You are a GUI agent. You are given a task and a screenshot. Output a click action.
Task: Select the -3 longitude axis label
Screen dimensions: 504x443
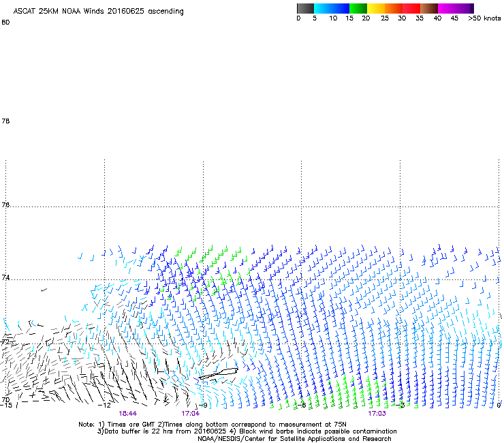(x=400, y=405)
